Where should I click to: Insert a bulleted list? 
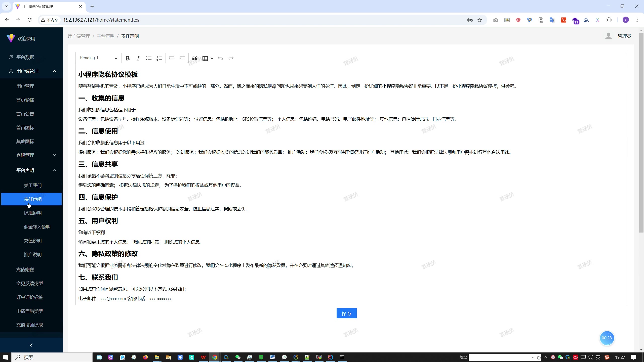click(149, 58)
